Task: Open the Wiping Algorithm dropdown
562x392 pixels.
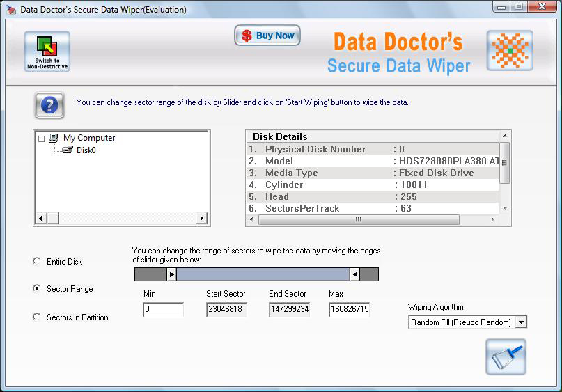Action: [x=522, y=322]
